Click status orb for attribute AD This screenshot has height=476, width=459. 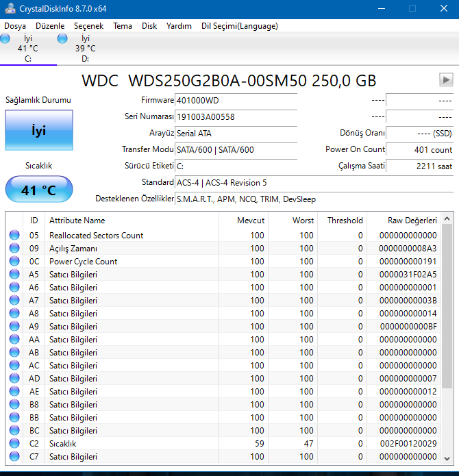(x=14, y=379)
